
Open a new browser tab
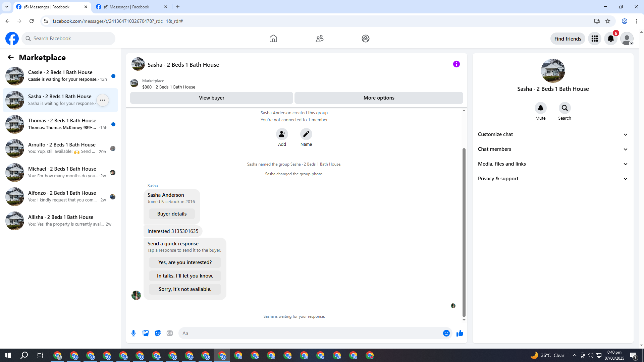pos(178,7)
